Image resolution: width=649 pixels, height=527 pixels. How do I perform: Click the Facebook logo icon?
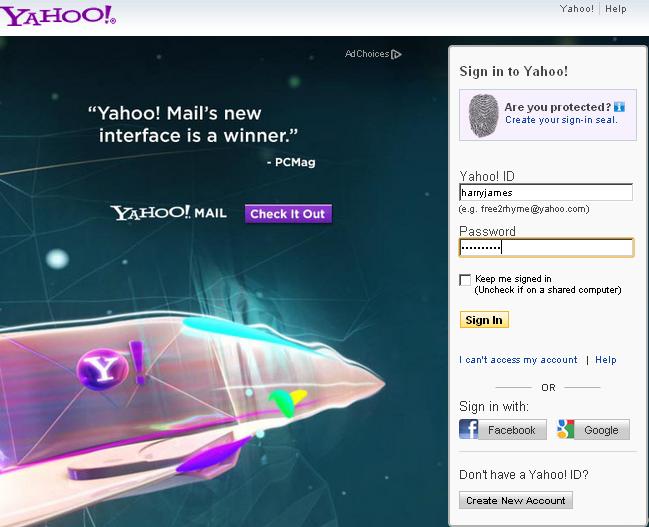click(469, 429)
